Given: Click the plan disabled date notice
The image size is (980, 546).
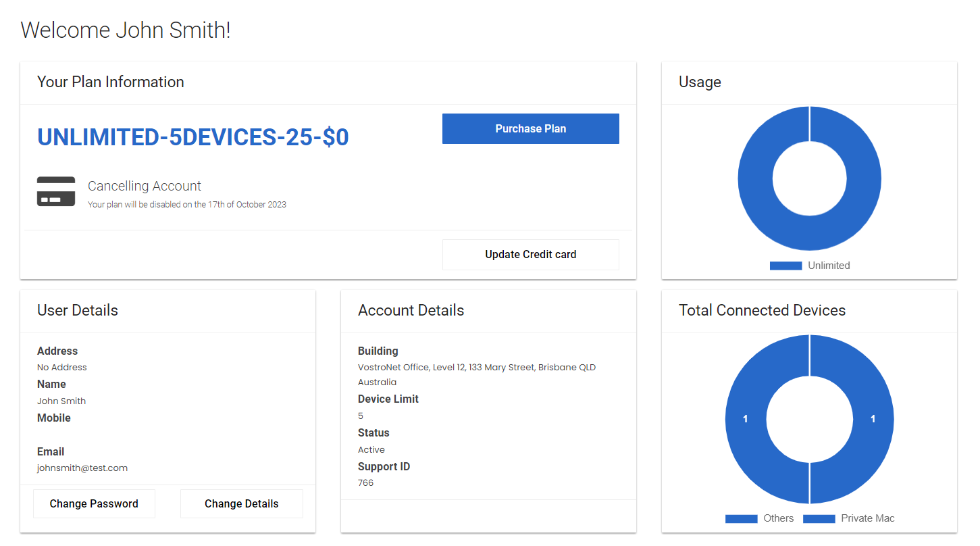Looking at the screenshot, I should (187, 204).
